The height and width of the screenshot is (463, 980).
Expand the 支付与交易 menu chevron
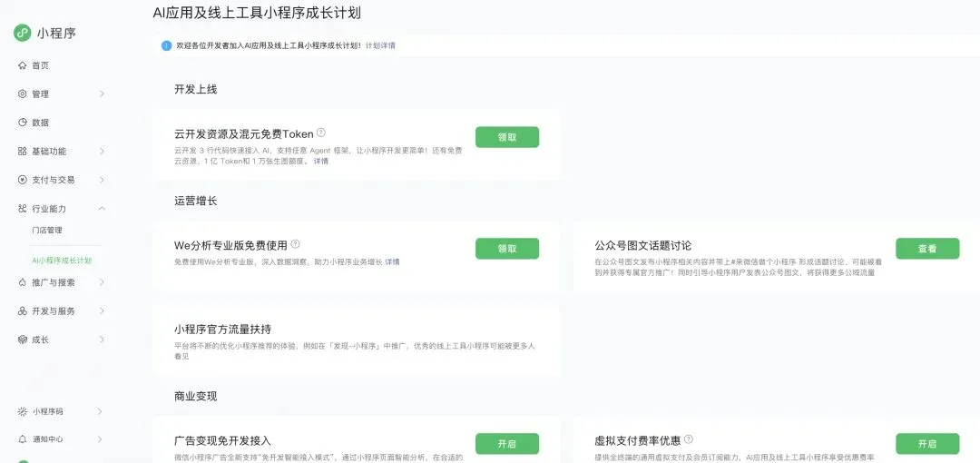[102, 180]
